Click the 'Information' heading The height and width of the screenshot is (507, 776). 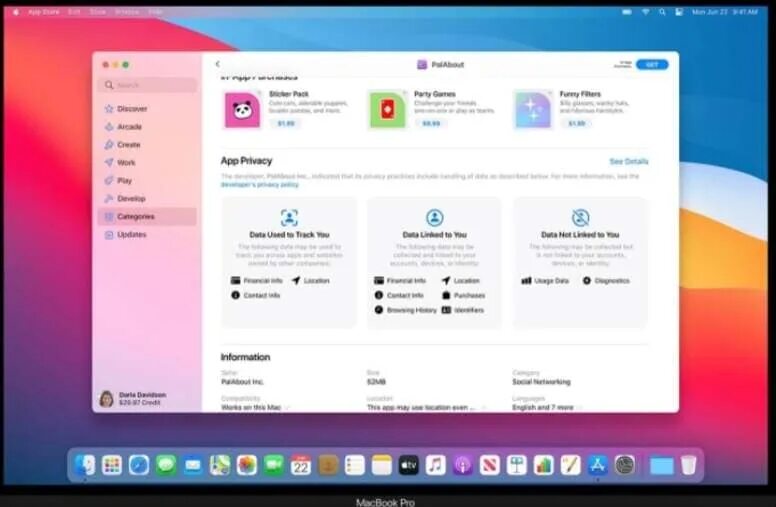coord(245,357)
